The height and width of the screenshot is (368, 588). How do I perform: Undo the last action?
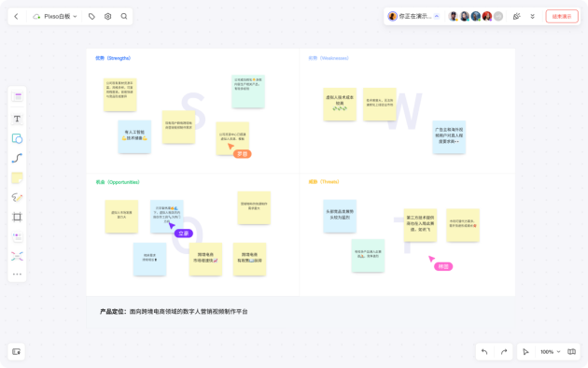click(484, 351)
